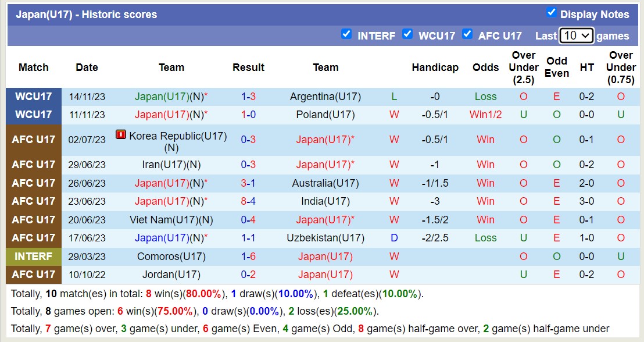Open Australia(U17) team page
644x342 pixels.
pos(325,183)
